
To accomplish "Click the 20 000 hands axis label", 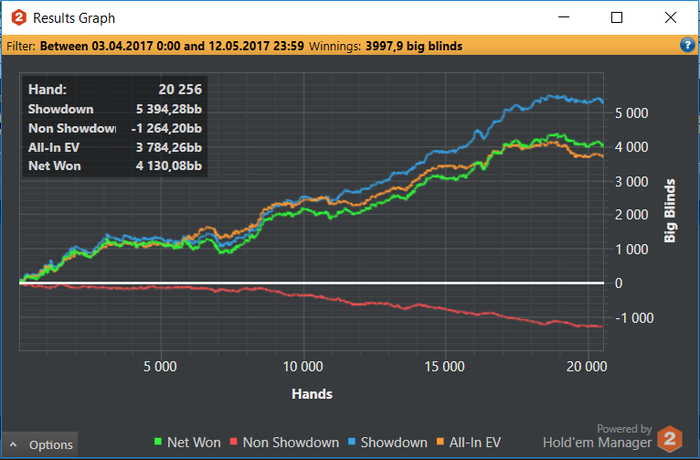I will (x=587, y=367).
